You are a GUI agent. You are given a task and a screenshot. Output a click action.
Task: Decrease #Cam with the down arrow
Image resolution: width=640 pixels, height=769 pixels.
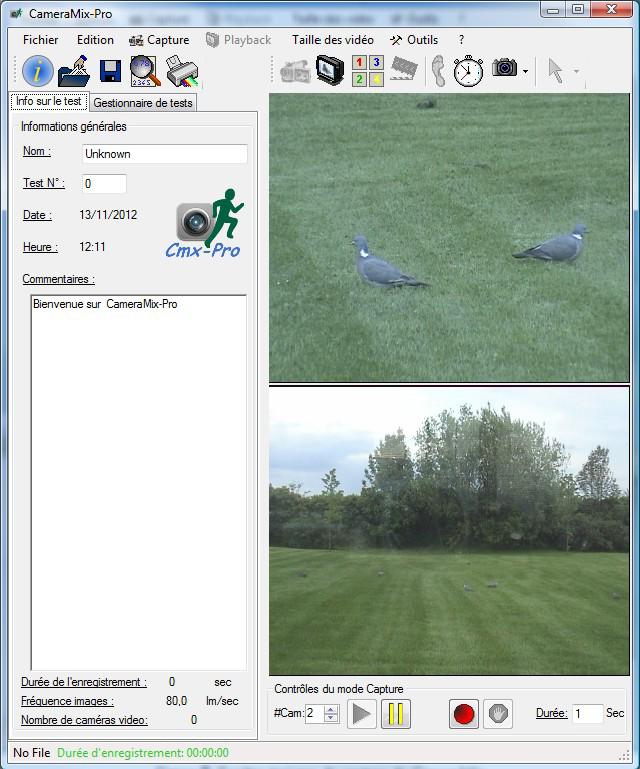(x=331, y=718)
